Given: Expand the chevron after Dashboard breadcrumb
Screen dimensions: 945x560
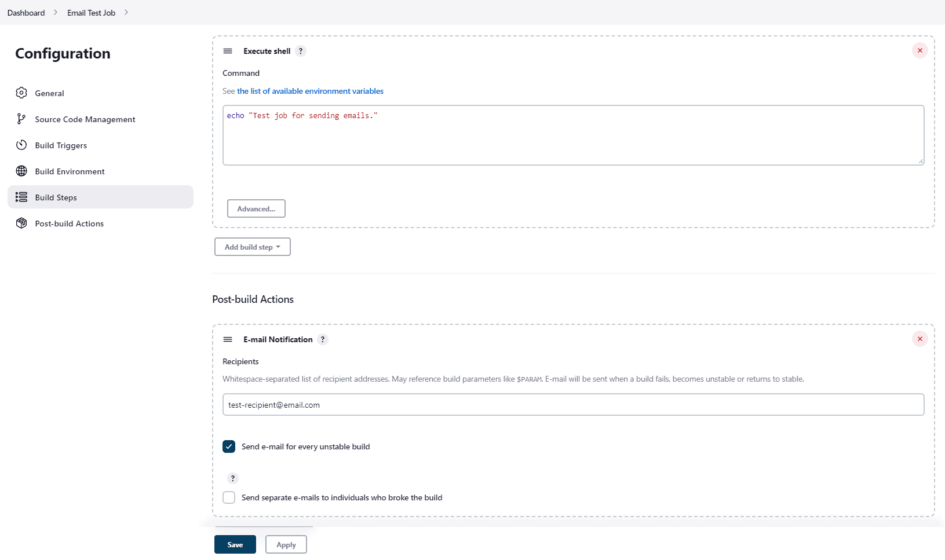Looking at the screenshot, I should (x=55, y=12).
